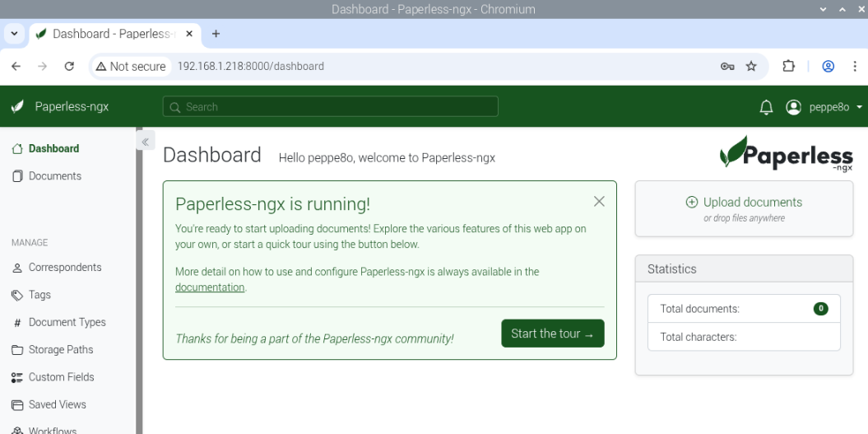Open a new tab with plus button
This screenshot has width=868, height=434.
pyautogui.click(x=216, y=34)
